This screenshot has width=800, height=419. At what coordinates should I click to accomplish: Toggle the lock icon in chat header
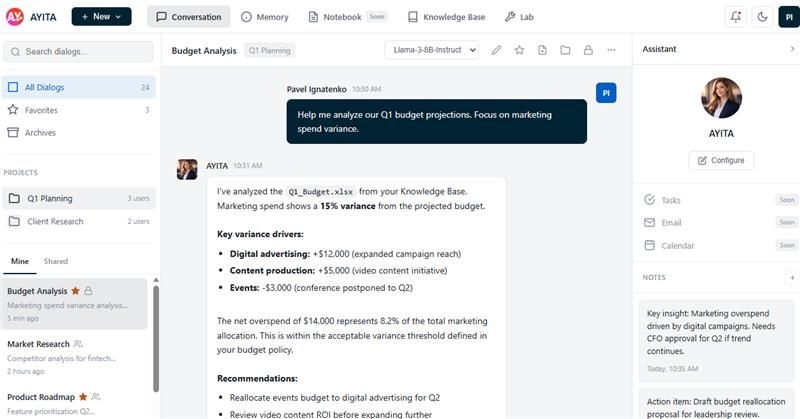click(588, 50)
